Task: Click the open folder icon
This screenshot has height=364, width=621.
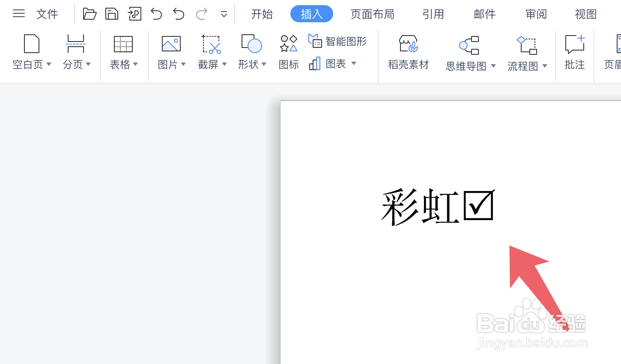Action: pos(90,14)
